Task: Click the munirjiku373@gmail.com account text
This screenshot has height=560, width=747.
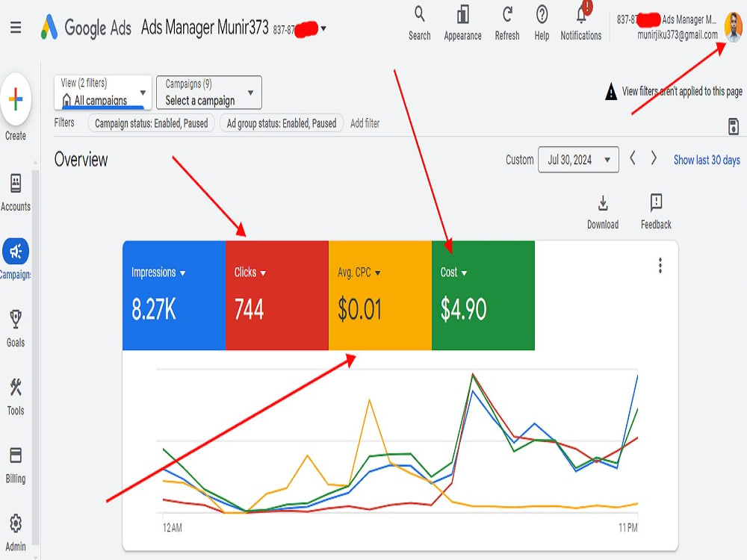Action: pos(678,35)
